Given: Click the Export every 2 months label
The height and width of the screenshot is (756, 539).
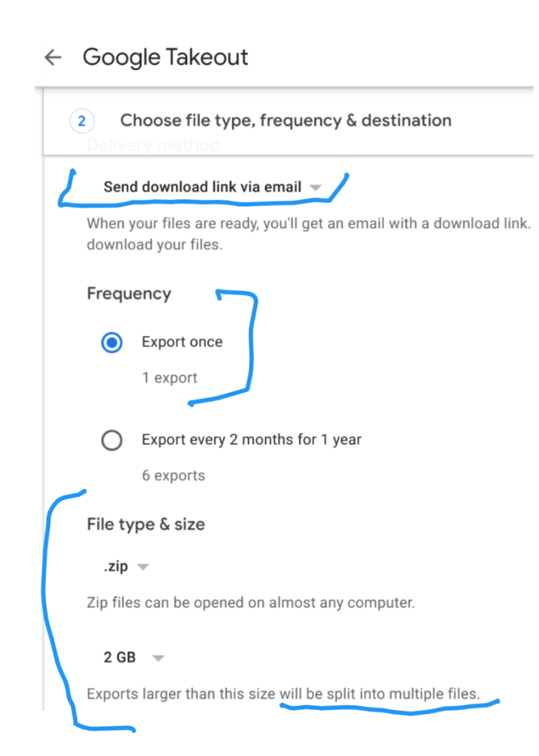Looking at the screenshot, I should point(252,440).
